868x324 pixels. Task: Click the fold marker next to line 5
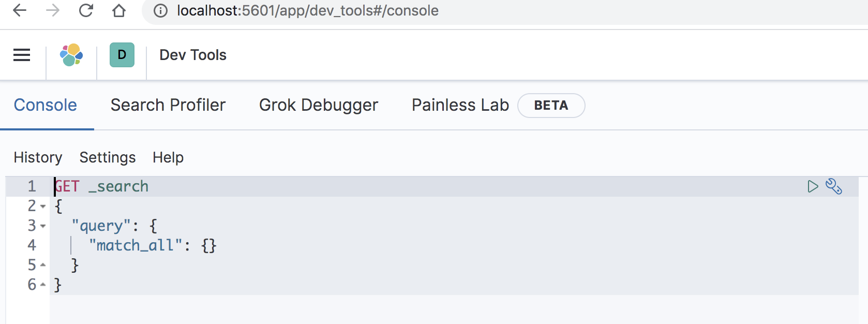42,265
